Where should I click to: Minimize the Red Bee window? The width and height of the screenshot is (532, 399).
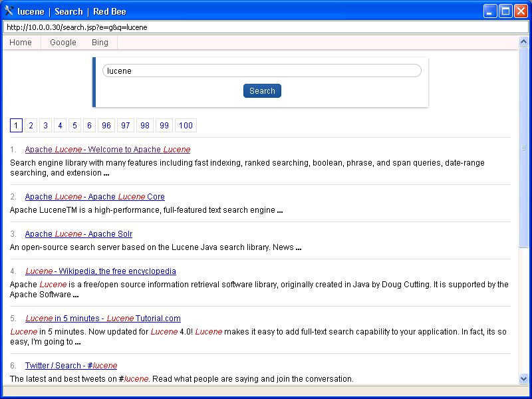tap(490, 11)
